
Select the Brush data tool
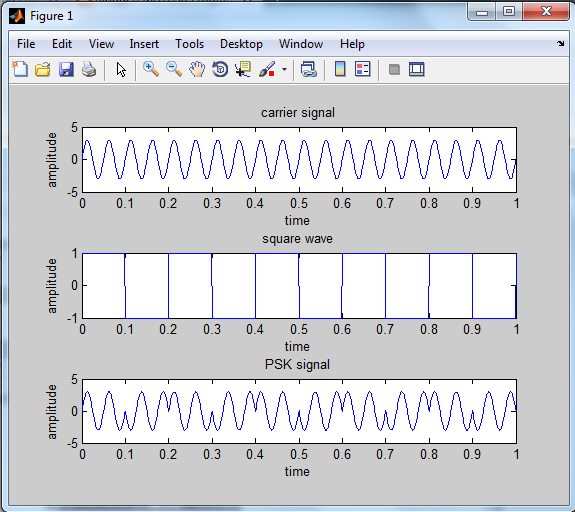click(x=267, y=69)
